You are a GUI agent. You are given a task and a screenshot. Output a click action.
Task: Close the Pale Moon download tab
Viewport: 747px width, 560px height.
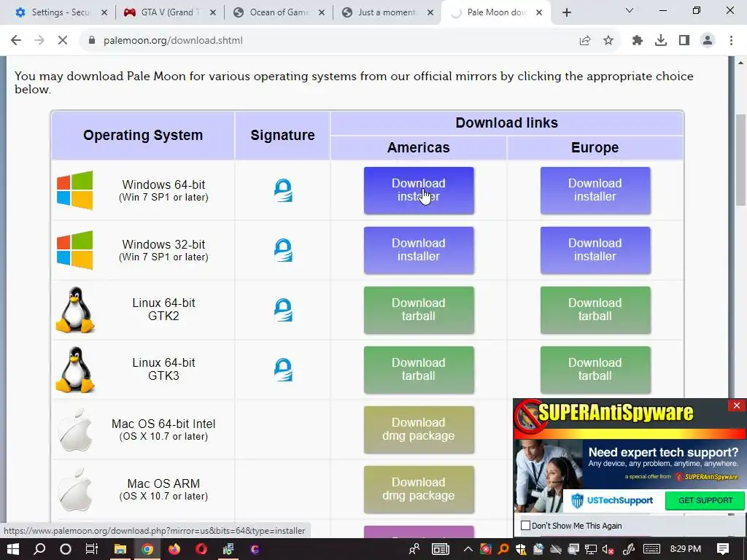[x=539, y=12]
